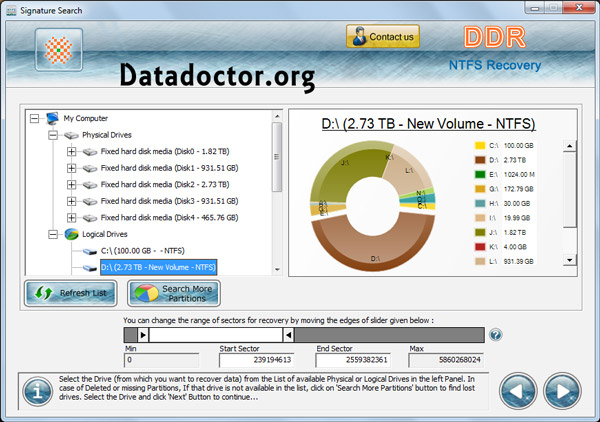Screen dimensions: 600x422
Task: Click the Disk3 hard drive icon
Action: point(90,202)
